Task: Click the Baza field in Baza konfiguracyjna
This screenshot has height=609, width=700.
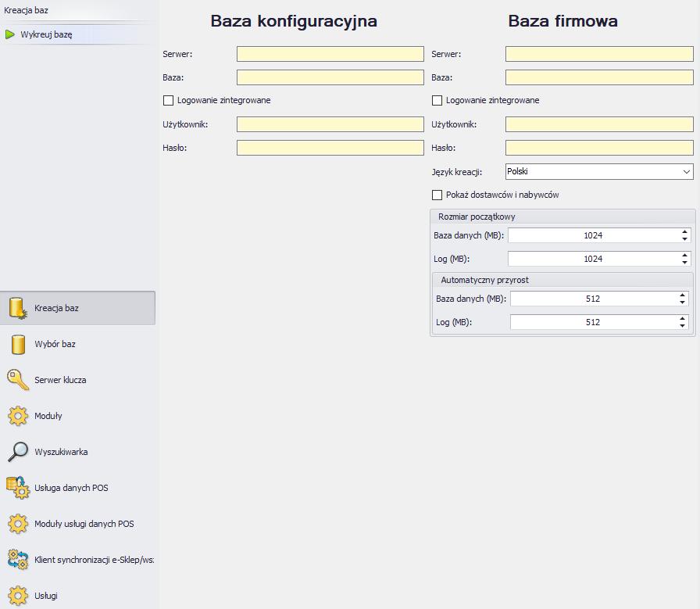Action: [x=330, y=77]
